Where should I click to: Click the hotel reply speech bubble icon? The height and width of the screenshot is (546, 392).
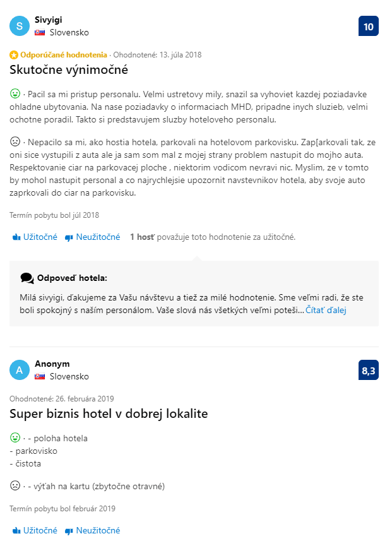(27, 278)
